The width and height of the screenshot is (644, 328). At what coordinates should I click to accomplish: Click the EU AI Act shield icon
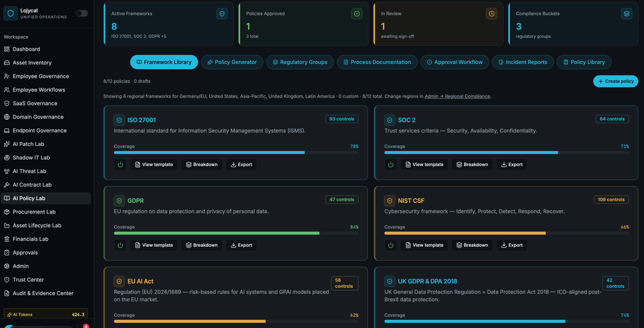[119, 281]
